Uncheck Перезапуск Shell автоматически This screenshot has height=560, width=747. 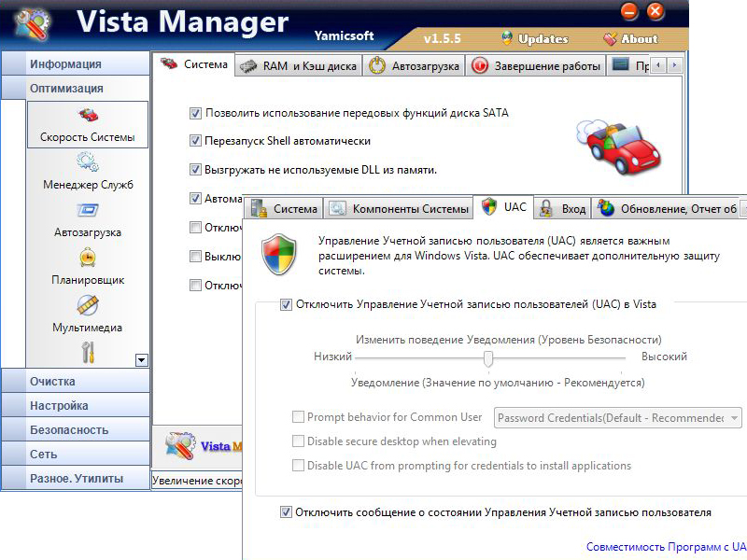[x=195, y=141]
